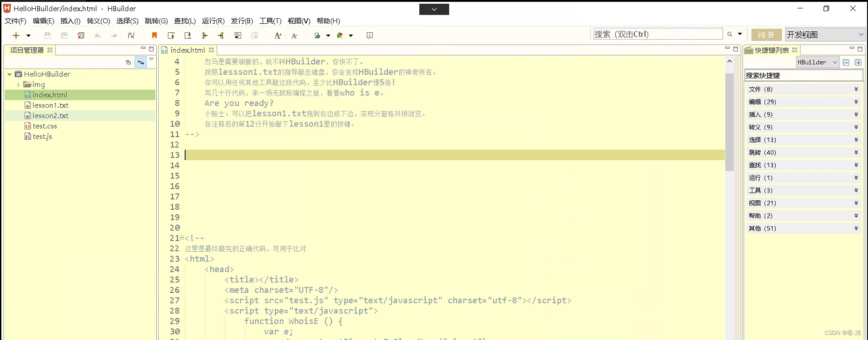Screen dimensions: 868x340
Task: Click the editor vertical scrollbar thumb
Action: pyautogui.click(x=729, y=122)
